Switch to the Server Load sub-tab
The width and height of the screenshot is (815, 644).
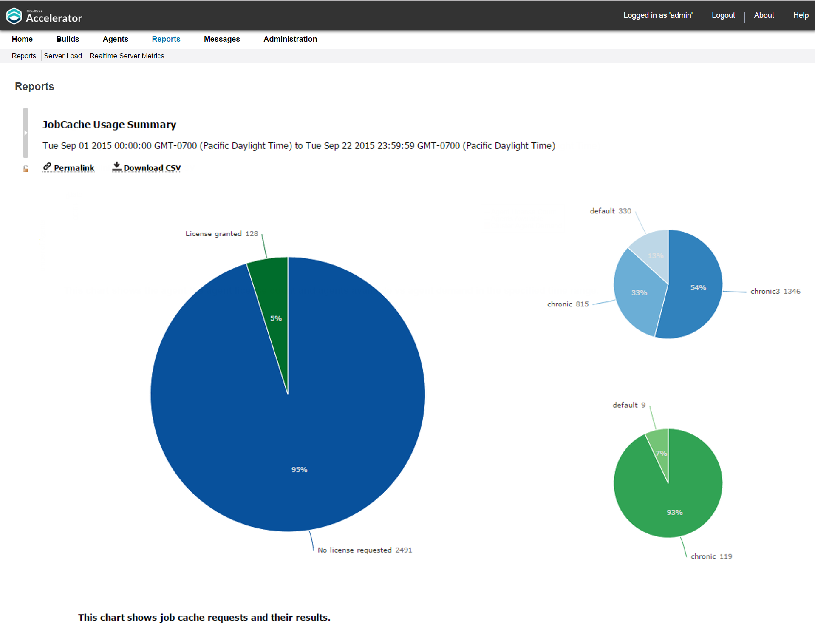click(x=63, y=56)
